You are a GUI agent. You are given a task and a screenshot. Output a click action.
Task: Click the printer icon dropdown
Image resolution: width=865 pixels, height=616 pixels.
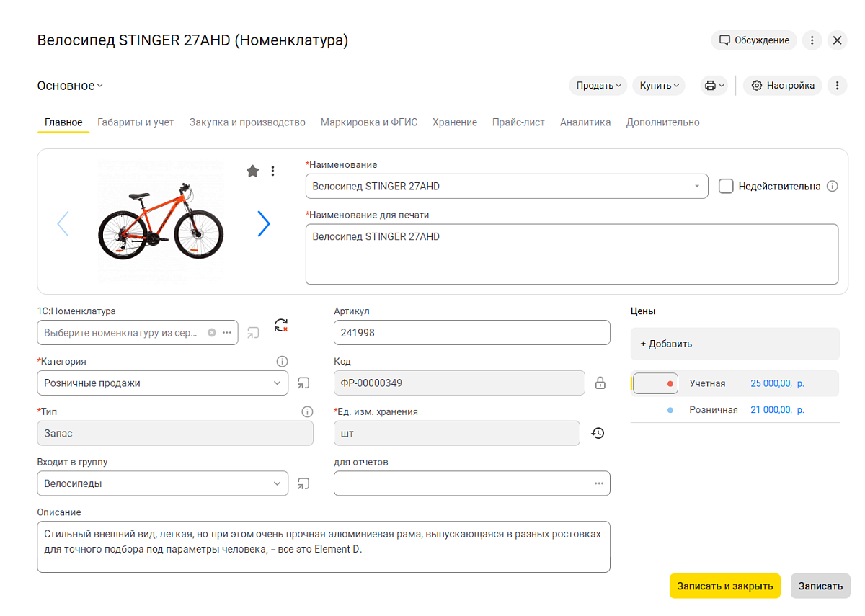coord(714,86)
